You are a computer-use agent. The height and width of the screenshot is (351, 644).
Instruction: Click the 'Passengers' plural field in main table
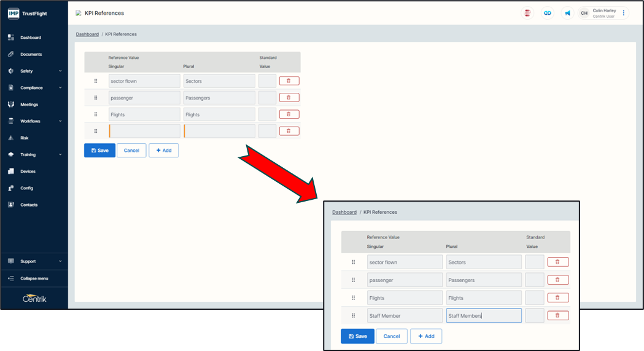[219, 98]
